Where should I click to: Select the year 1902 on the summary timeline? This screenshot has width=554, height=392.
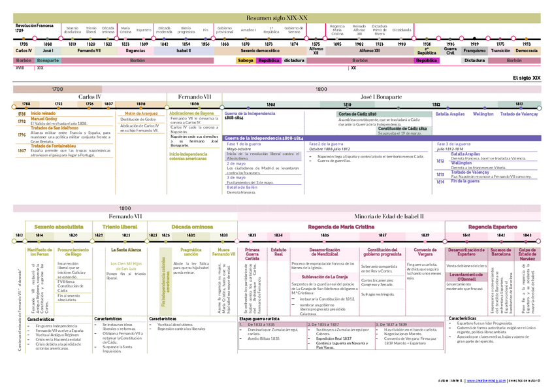pyautogui.click(x=359, y=44)
